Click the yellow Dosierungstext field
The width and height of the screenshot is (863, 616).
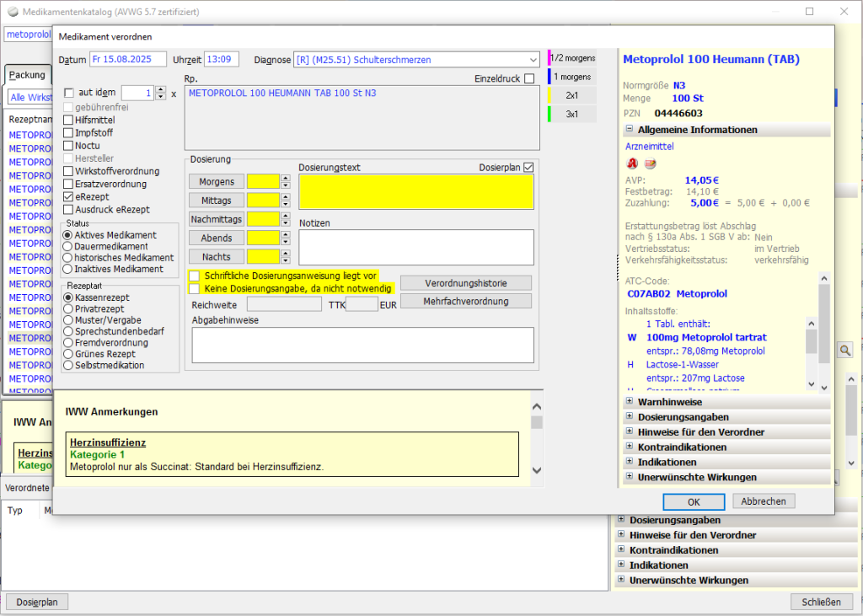416,191
